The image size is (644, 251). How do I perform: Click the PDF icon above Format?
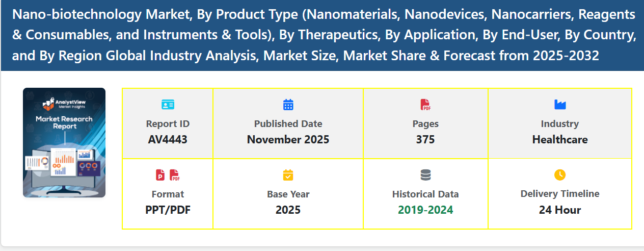(x=175, y=175)
